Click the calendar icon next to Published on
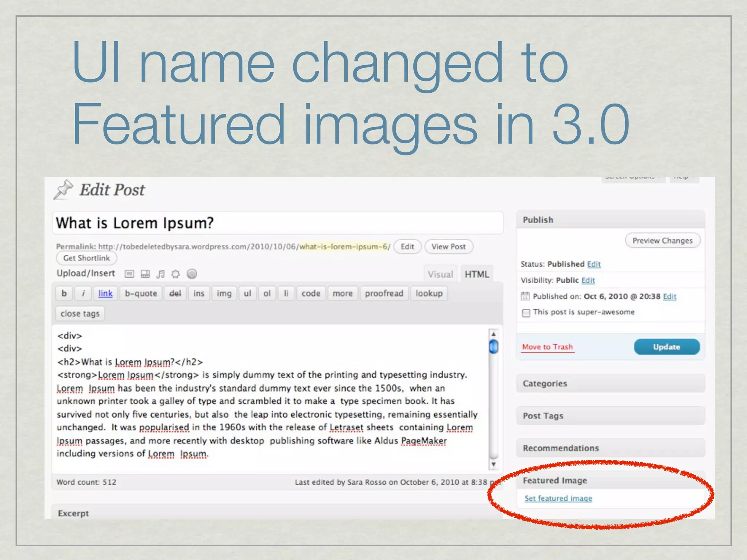Viewport: 747px width, 560px height. pos(525,296)
